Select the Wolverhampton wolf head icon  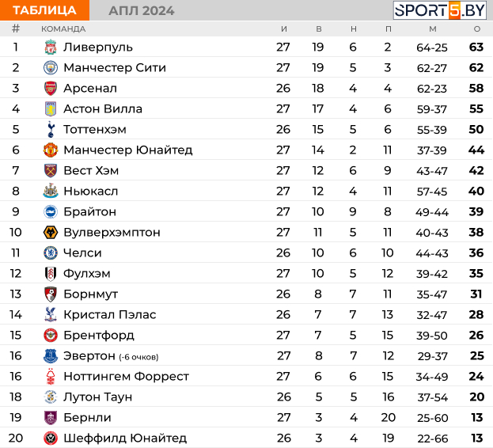51,233
